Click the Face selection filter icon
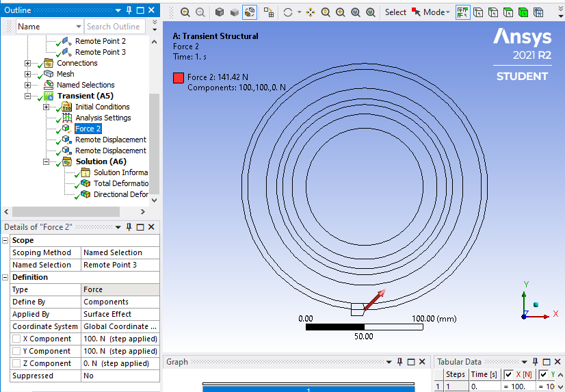 508,12
